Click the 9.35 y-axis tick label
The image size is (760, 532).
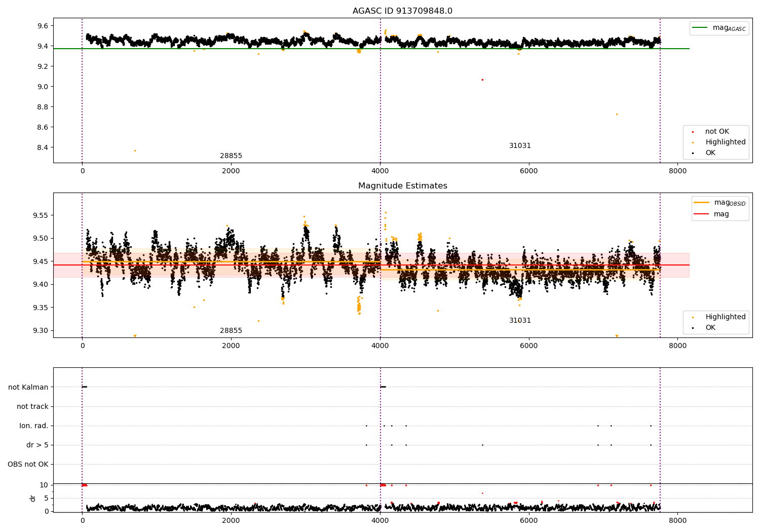click(x=41, y=308)
